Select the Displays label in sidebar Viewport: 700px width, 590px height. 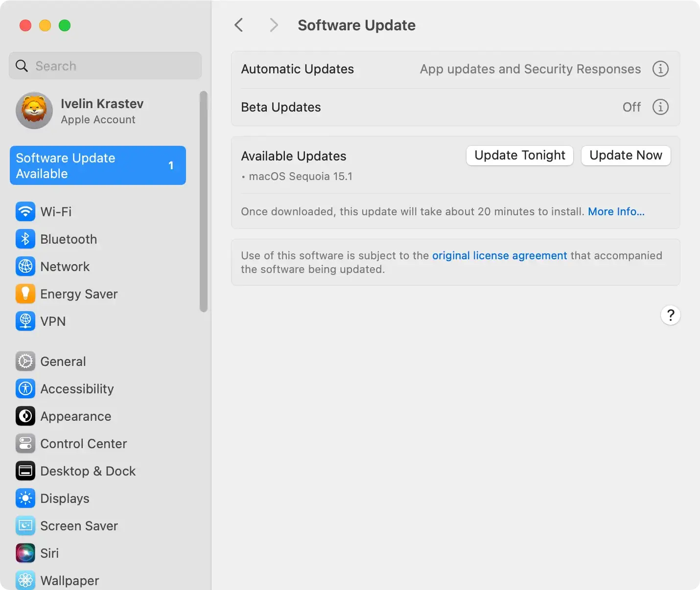[65, 499]
